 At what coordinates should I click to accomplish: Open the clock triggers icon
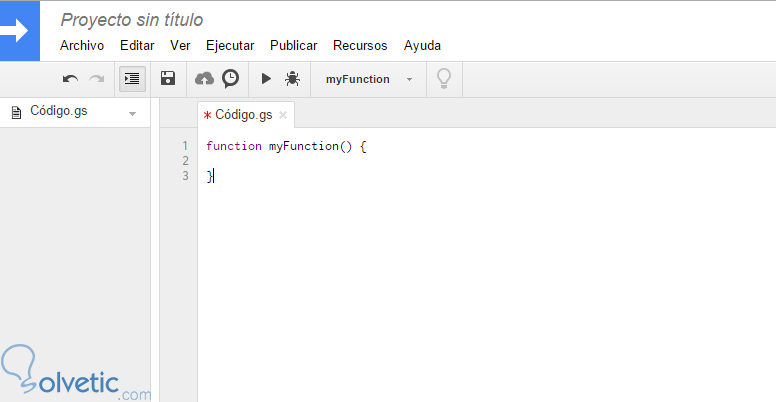tap(230, 79)
